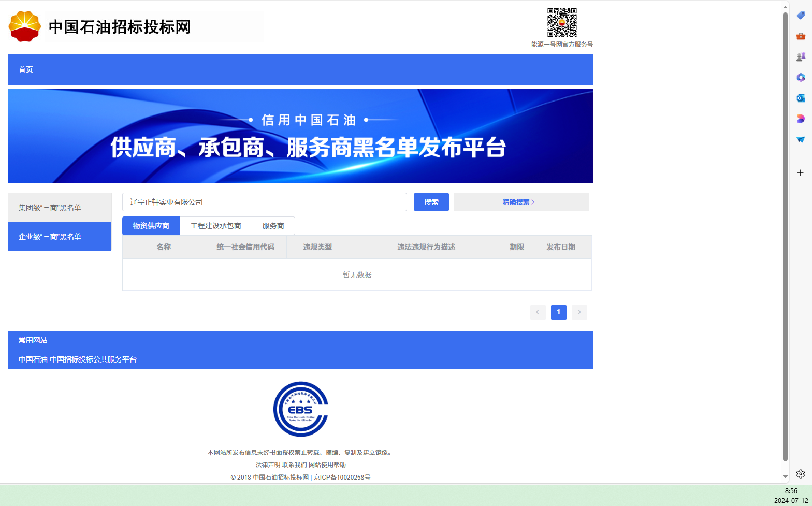Open the colorful Designer icon in sidebar
812x506 pixels.
(x=801, y=119)
